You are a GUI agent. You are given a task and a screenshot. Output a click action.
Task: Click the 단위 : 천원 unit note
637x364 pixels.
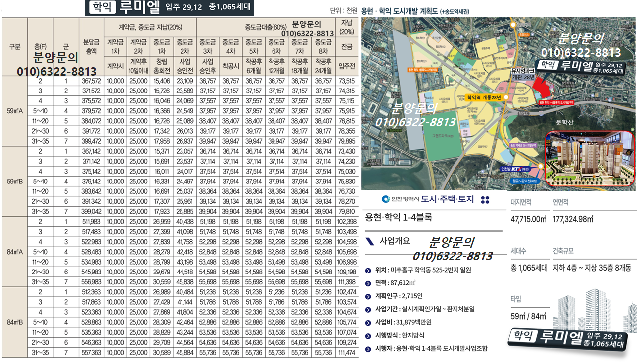click(343, 11)
